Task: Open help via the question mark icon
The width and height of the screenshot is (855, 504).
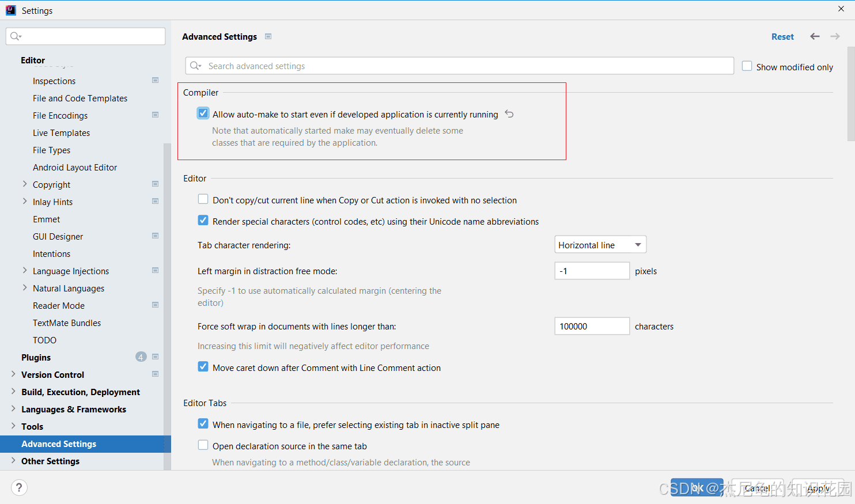Action: click(x=19, y=487)
